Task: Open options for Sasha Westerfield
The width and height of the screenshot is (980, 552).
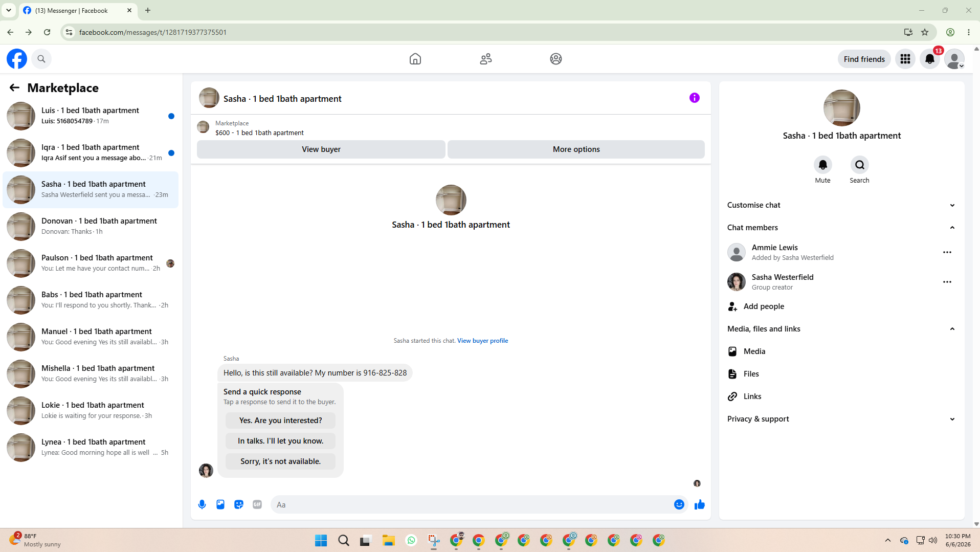Action: pos(947,282)
